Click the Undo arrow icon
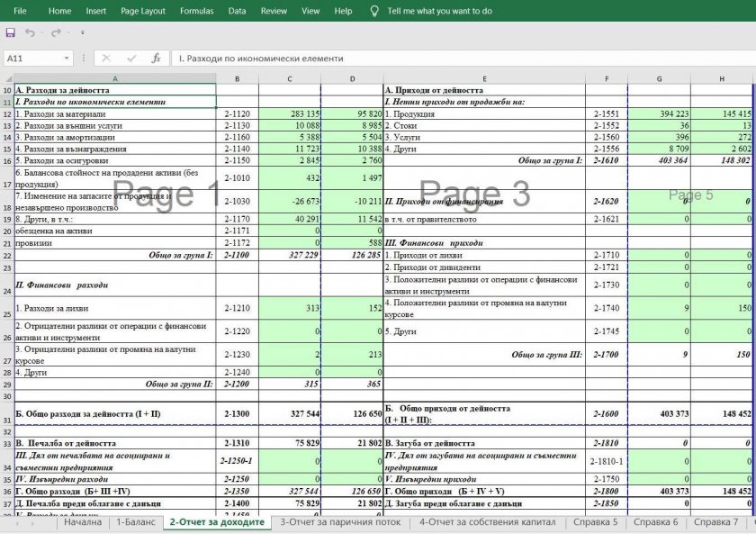 (29, 32)
